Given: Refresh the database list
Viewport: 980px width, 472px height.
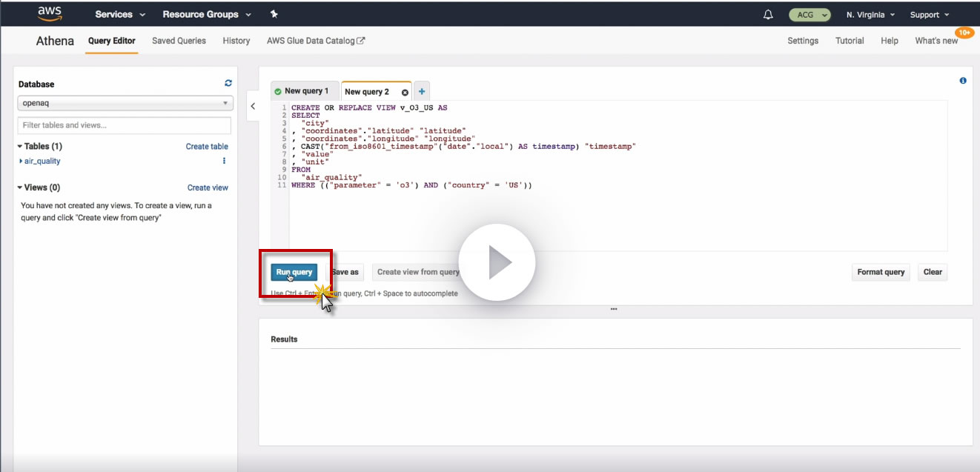Looking at the screenshot, I should (x=228, y=84).
